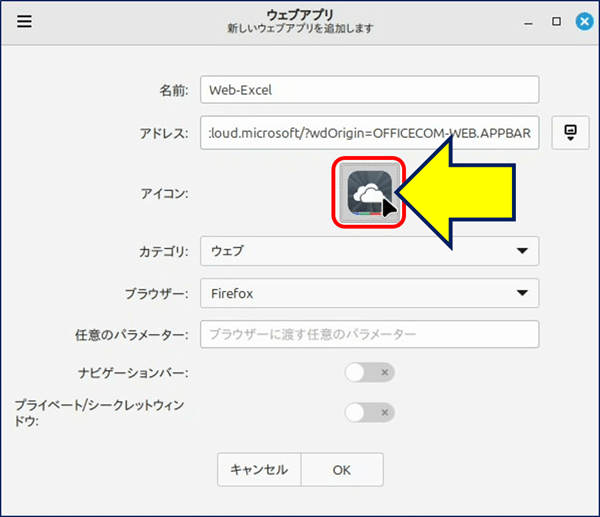Open the カテゴリ dropdown showing ウェブ
Screen dimensions: 600x517
(369, 251)
